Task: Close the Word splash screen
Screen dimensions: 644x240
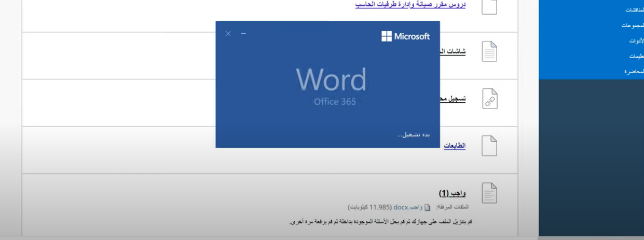Action: [228, 34]
